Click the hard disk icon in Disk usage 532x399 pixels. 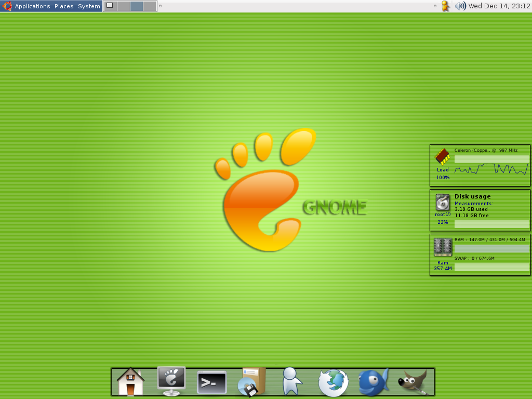point(443,202)
